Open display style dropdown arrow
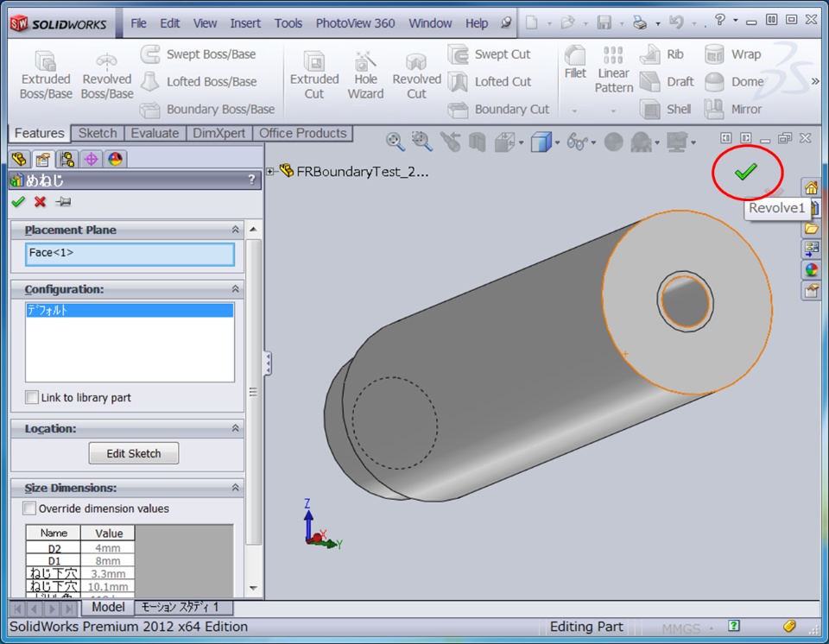The height and width of the screenshot is (644, 829). point(557,142)
